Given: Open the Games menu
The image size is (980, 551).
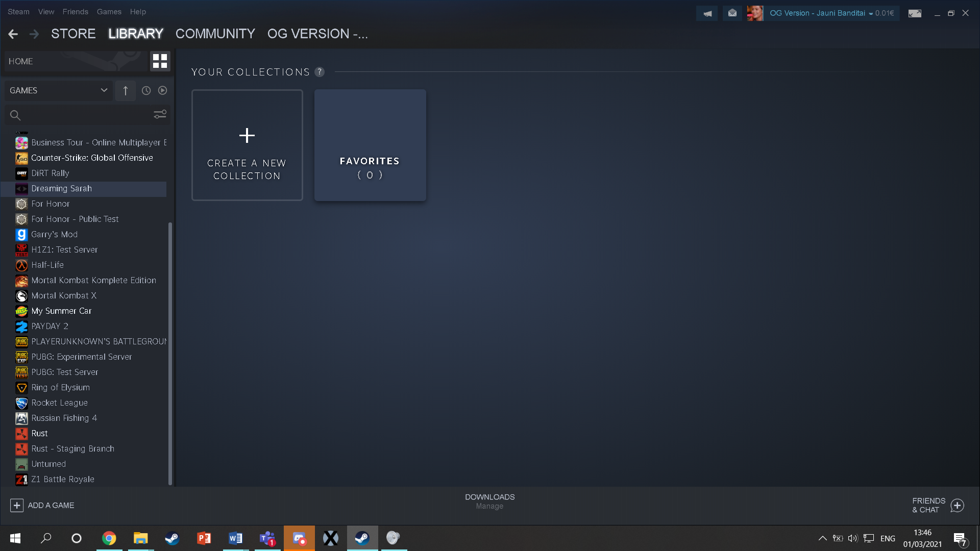Looking at the screenshot, I should pos(109,12).
